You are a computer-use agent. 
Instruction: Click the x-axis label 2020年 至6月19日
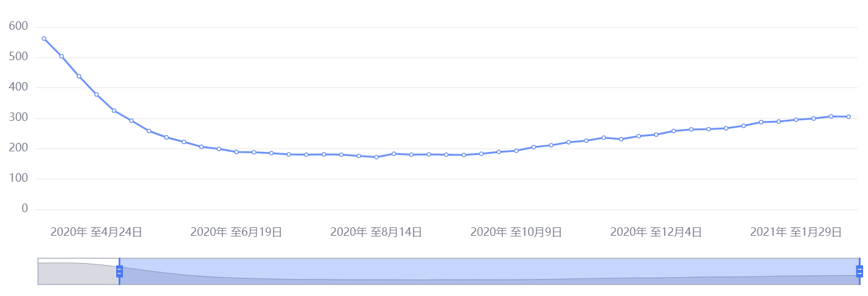coord(236,232)
